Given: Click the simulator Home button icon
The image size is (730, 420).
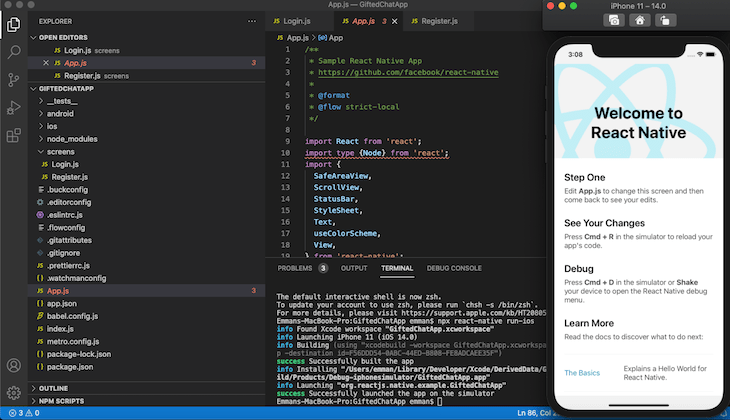Looking at the screenshot, I should pos(640,20).
